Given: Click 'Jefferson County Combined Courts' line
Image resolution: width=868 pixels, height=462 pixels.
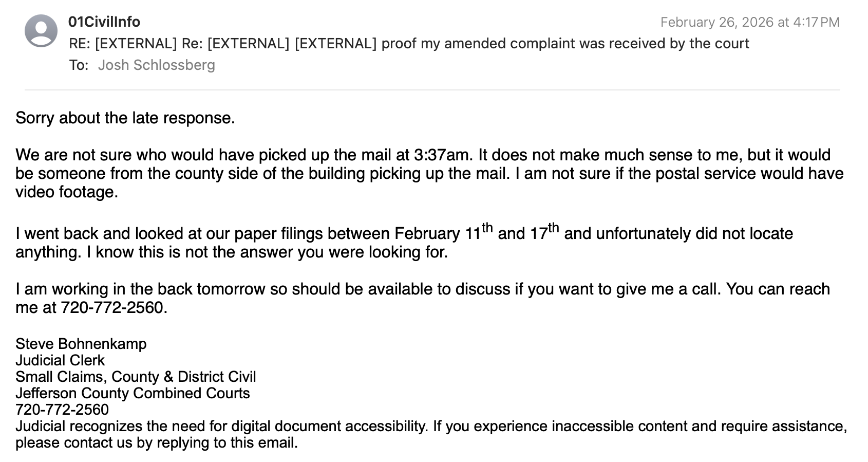Looking at the screenshot, I should tap(133, 393).
